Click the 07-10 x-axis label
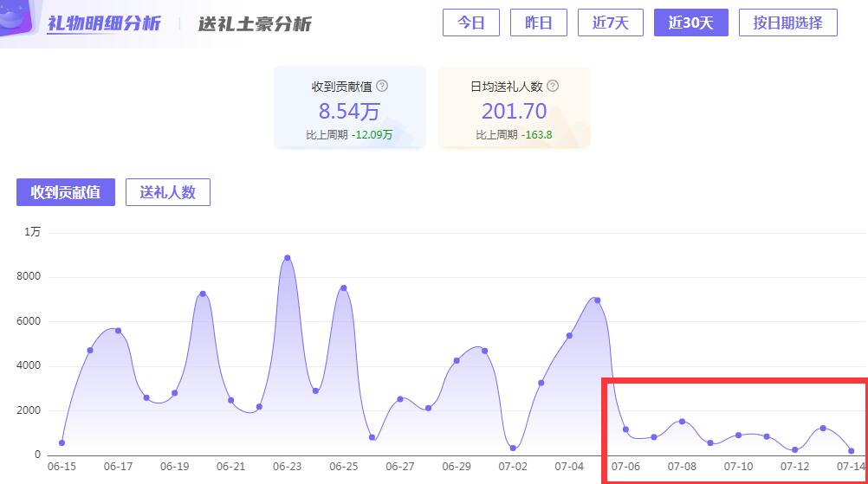The image size is (868, 484). [x=738, y=467]
